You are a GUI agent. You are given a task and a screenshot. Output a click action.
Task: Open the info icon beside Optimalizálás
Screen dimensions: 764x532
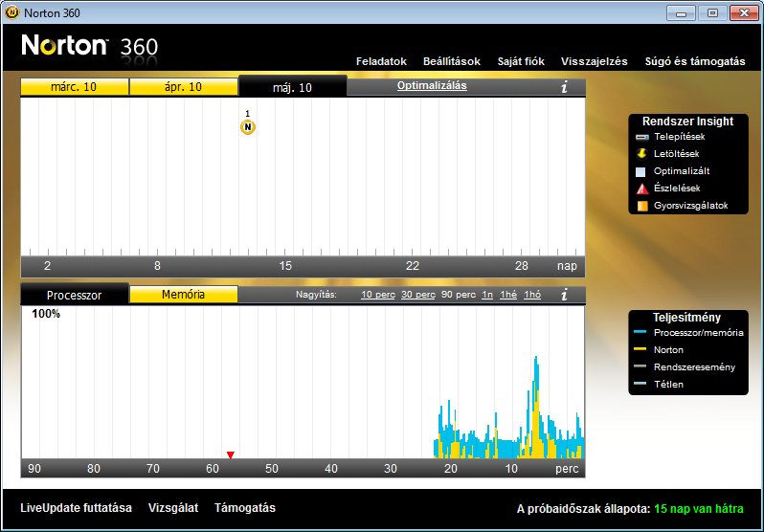click(564, 87)
